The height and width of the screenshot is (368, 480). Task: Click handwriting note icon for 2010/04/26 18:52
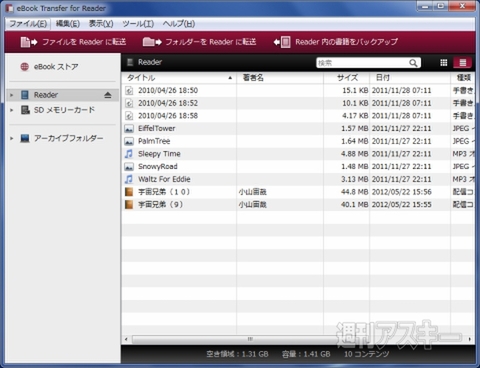coord(129,103)
